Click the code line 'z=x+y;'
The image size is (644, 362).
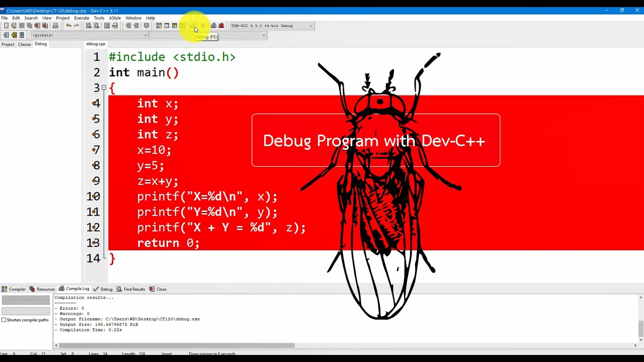[157, 181]
